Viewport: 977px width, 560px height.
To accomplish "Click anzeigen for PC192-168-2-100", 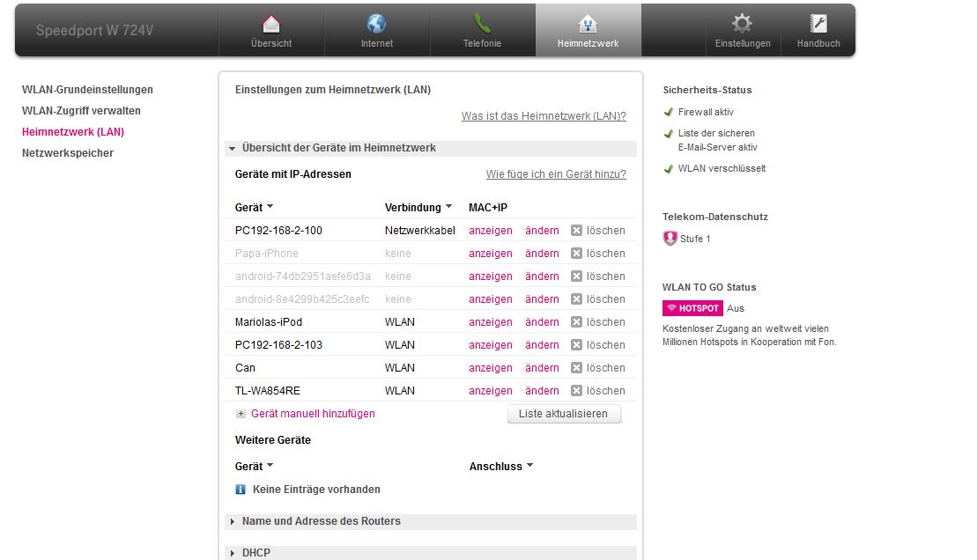I will (491, 231).
